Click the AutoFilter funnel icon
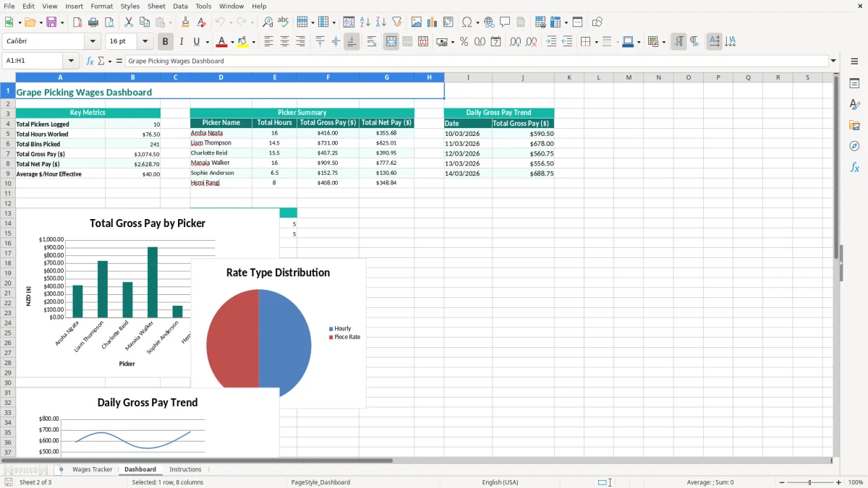This screenshot has width=868, height=488. coord(397,22)
